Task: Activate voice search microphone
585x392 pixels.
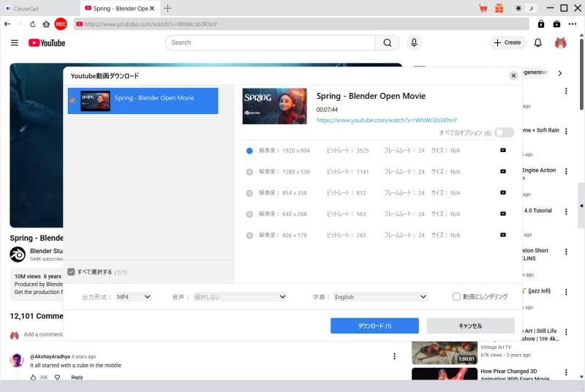Action: click(414, 43)
